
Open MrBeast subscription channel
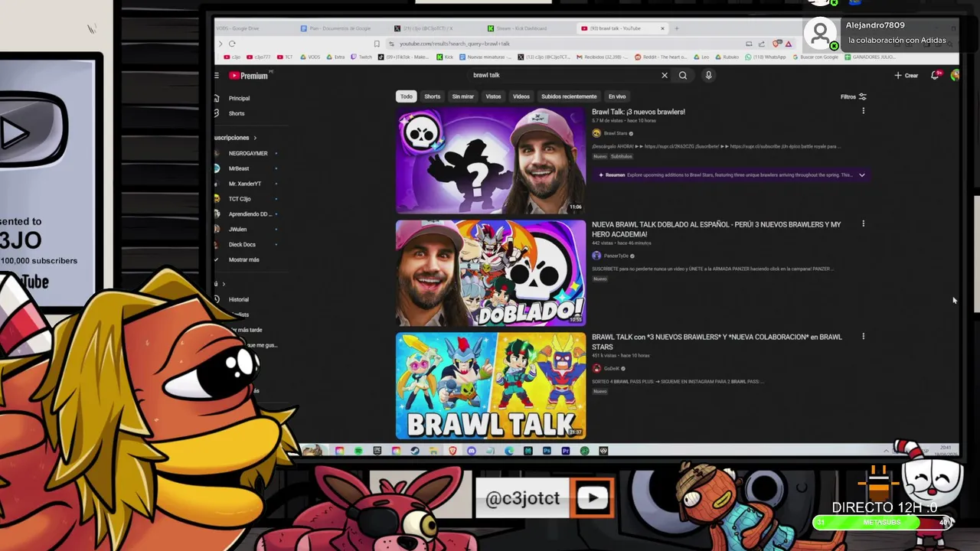239,168
